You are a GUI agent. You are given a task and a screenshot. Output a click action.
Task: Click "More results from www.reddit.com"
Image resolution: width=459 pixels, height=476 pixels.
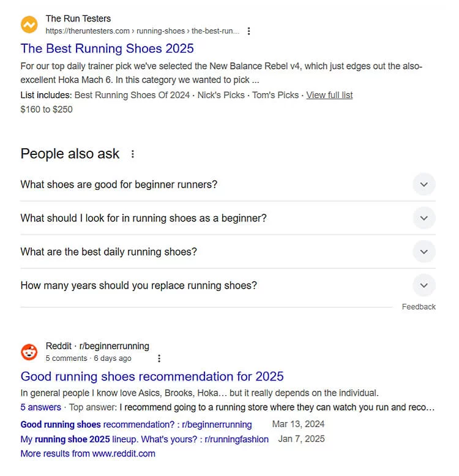pyautogui.click(x=88, y=453)
